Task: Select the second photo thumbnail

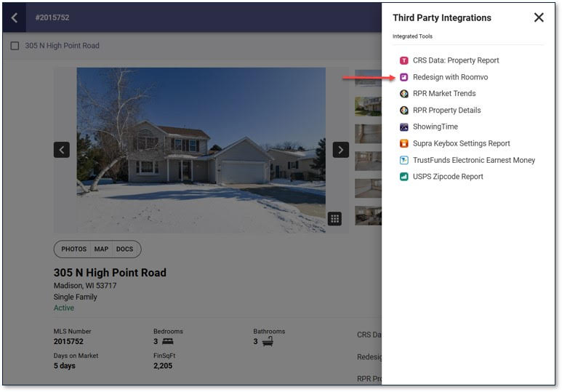Action: click(368, 106)
